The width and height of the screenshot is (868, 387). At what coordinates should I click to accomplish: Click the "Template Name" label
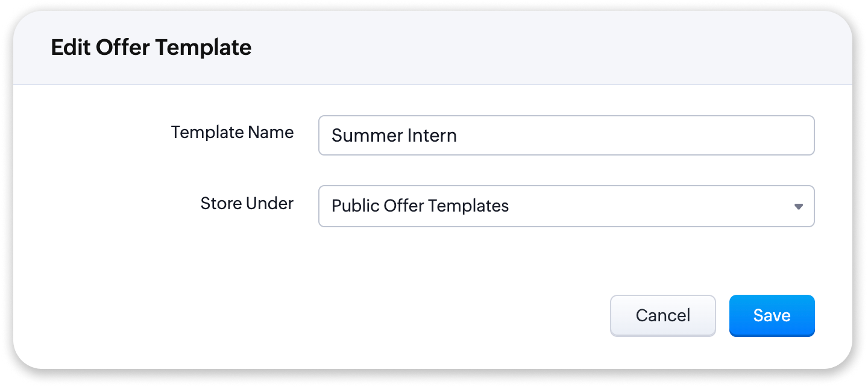click(232, 133)
